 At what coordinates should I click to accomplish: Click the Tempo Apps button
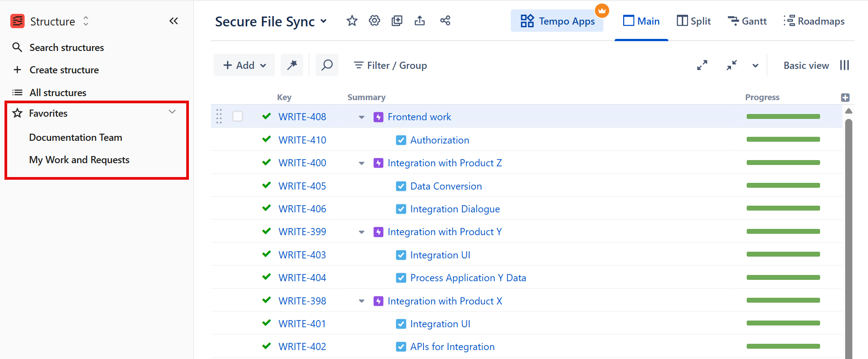coord(557,21)
